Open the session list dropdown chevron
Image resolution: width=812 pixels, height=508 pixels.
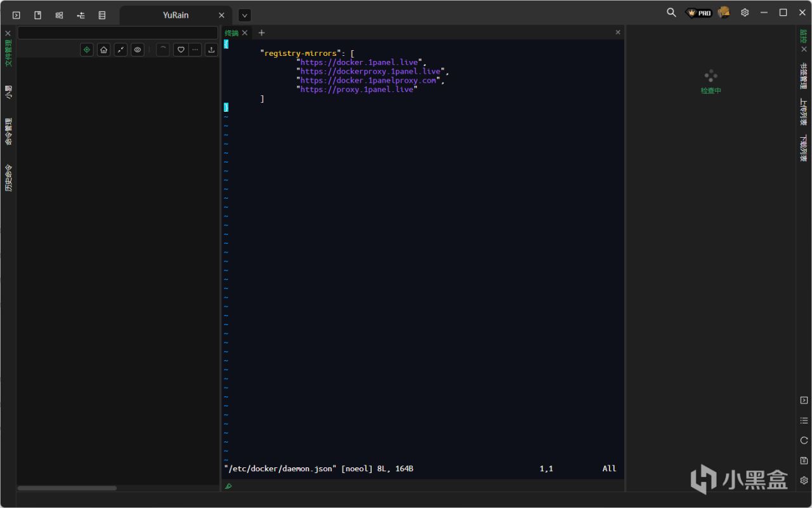click(x=244, y=15)
